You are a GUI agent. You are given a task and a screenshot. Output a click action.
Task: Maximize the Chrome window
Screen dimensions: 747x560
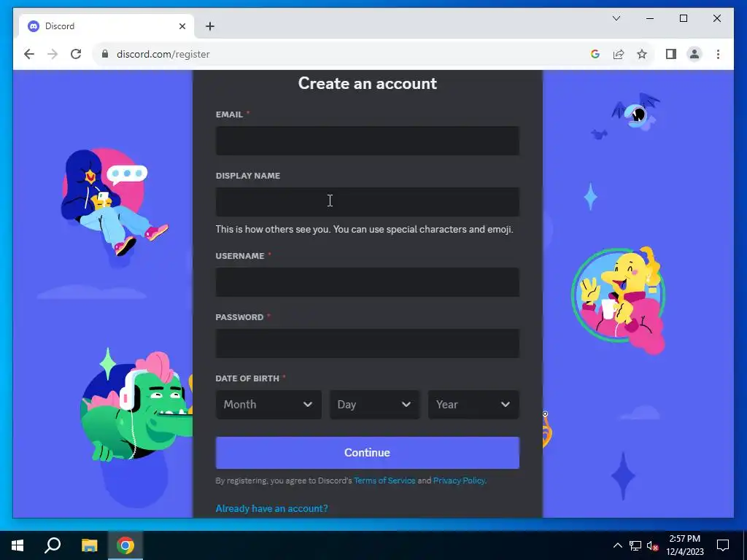click(x=684, y=18)
